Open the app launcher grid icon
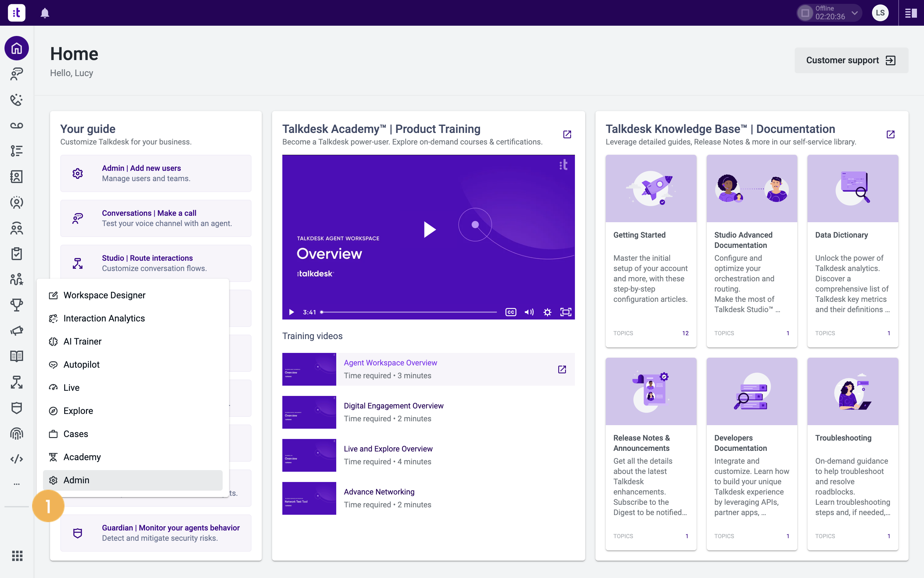Viewport: 924px width, 578px height. pyautogui.click(x=17, y=556)
